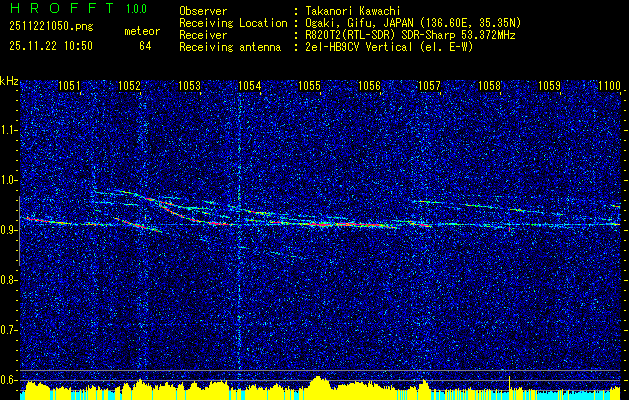Image resolution: width=629 pixels, height=400 pixels.
Task: Click the observer name Takanori Kawachi
Action: point(353,11)
